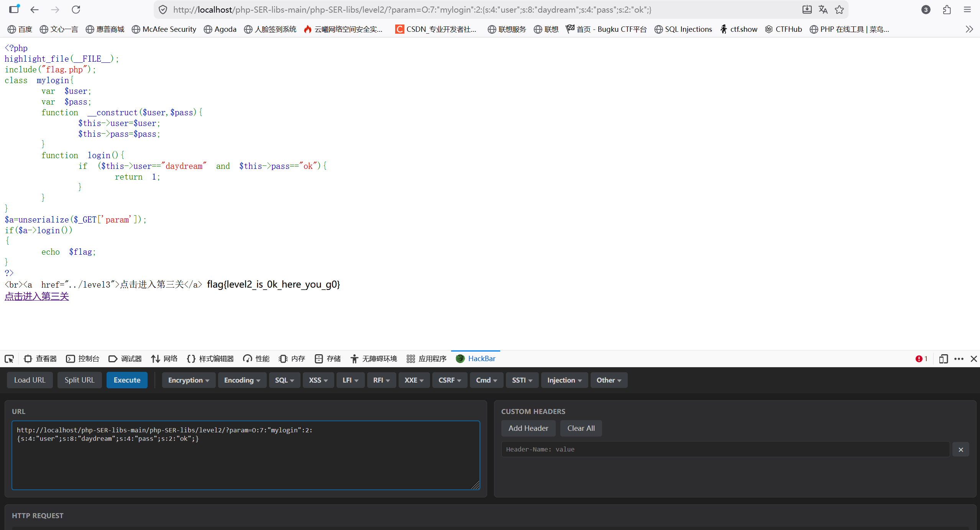Image resolution: width=980 pixels, height=530 pixels.
Task: Click the Add Header button
Action: 528,428
